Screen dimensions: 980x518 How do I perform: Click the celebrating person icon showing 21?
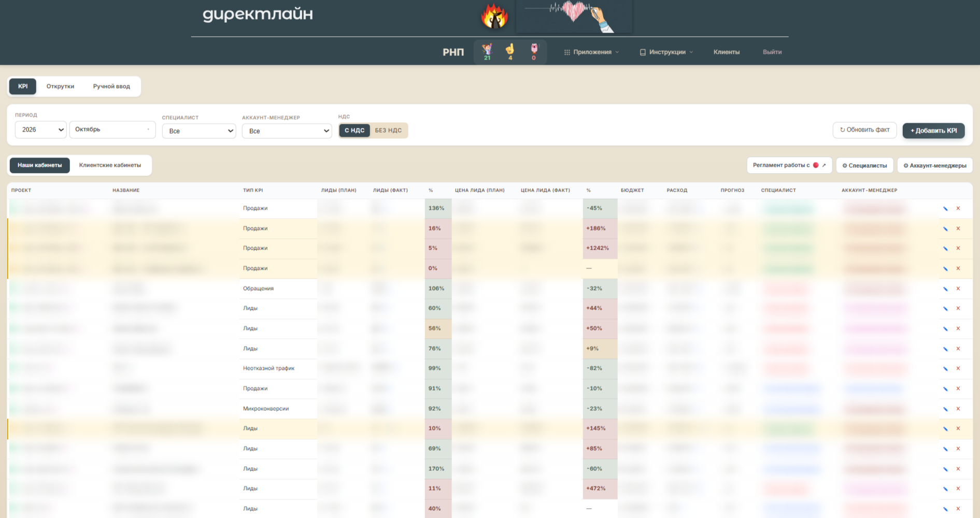[487, 52]
